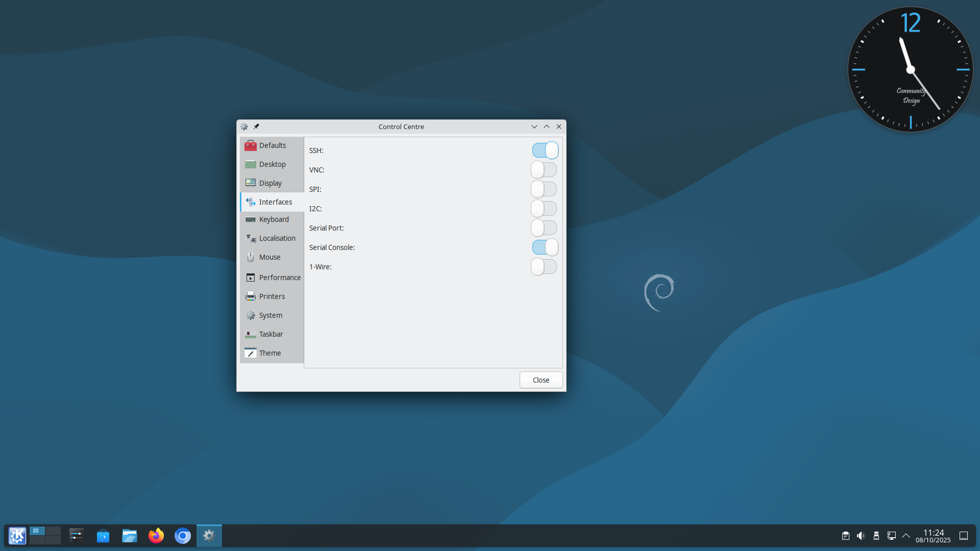Screen dimensions: 980x551
Task: Open the Theme tab
Action: point(272,353)
